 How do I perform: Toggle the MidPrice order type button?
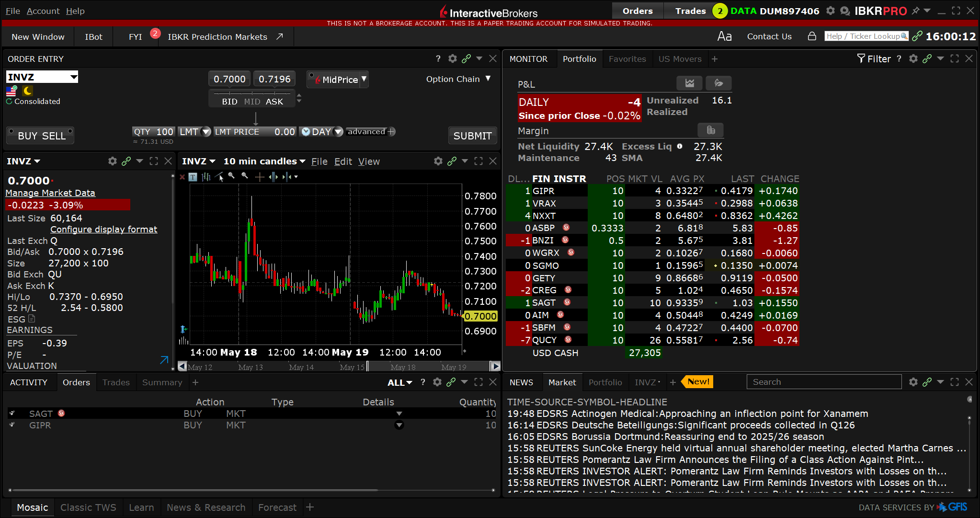coord(338,80)
